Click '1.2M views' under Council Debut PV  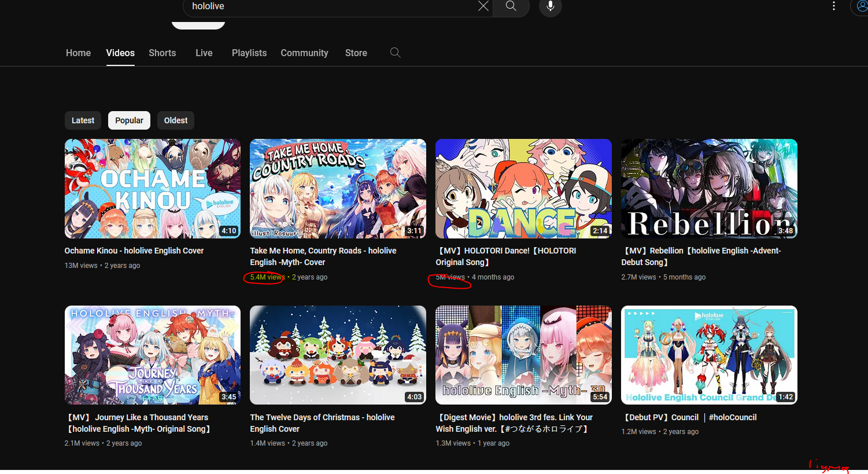click(x=638, y=432)
